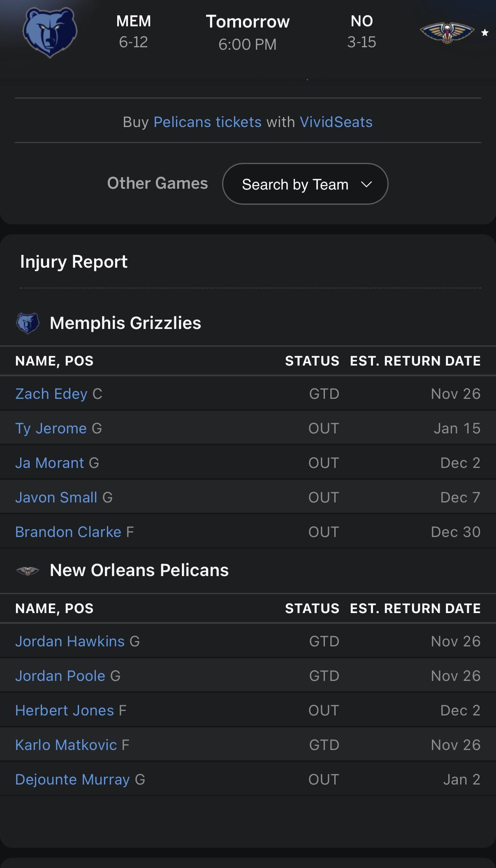Open the VividSeats link
The image size is (496, 868).
pyautogui.click(x=336, y=122)
